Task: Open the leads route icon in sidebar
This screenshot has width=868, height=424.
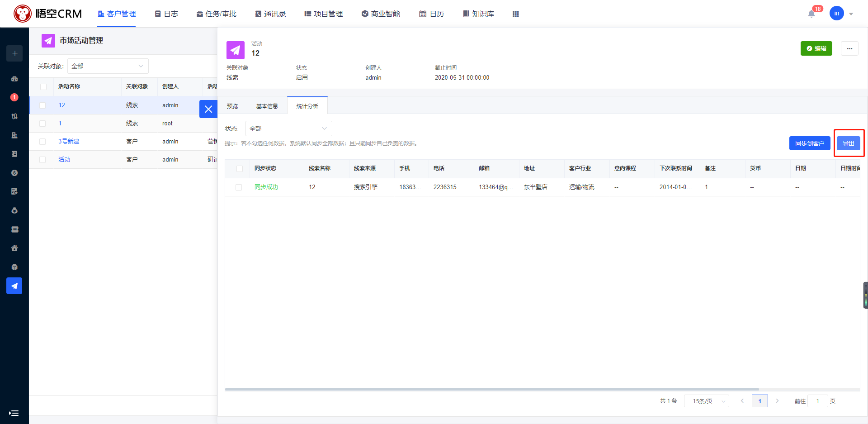Action: 14,116
